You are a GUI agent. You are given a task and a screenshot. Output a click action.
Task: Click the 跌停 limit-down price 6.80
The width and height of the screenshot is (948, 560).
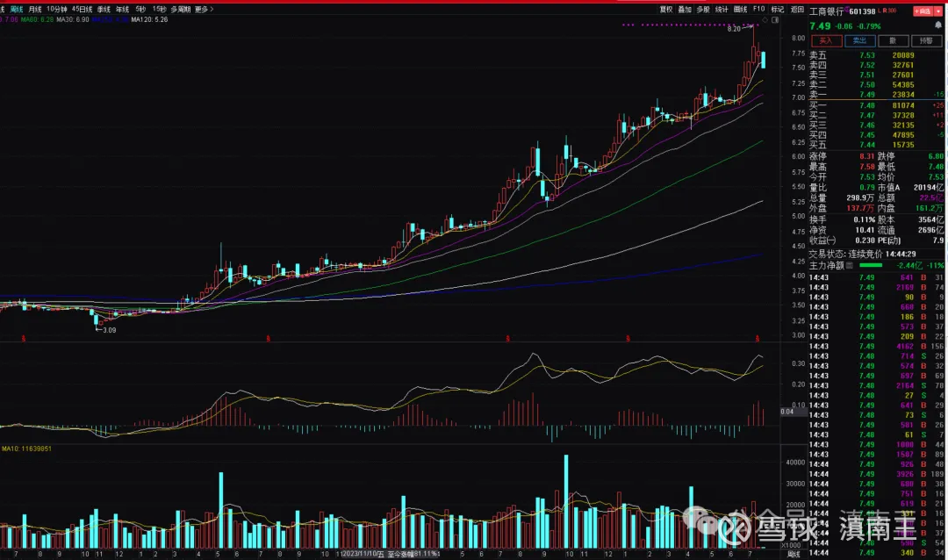pos(936,156)
